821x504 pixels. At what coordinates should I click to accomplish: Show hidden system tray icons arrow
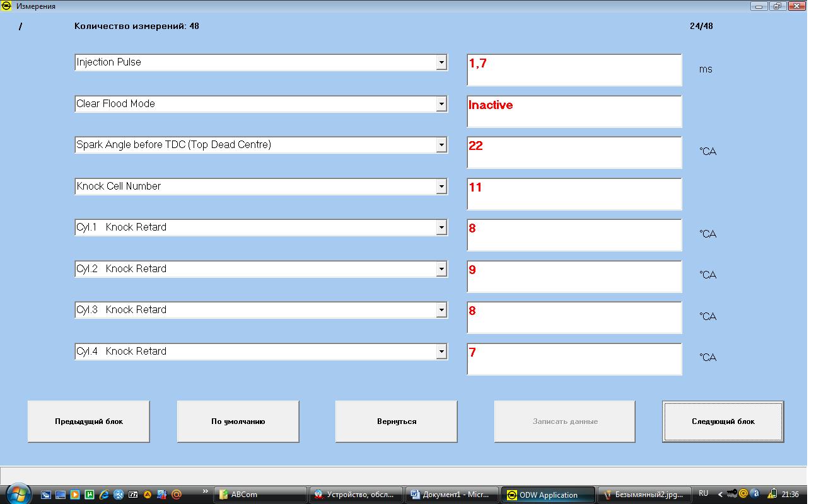pyautogui.click(x=720, y=494)
